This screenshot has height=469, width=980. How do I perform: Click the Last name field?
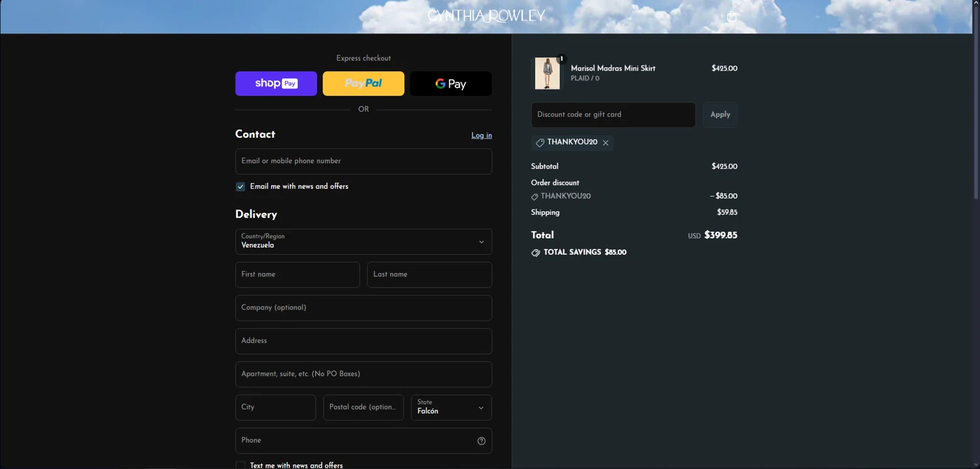(429, 275)
